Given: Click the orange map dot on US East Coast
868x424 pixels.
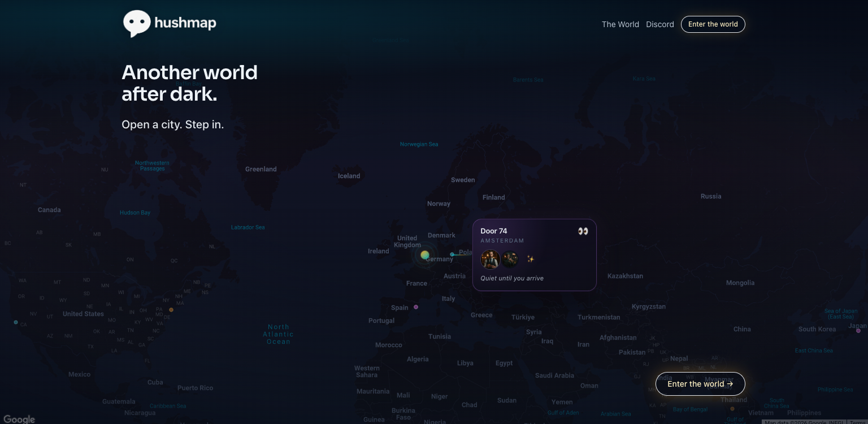Looking at the screenshot, I should click(171, 310).
